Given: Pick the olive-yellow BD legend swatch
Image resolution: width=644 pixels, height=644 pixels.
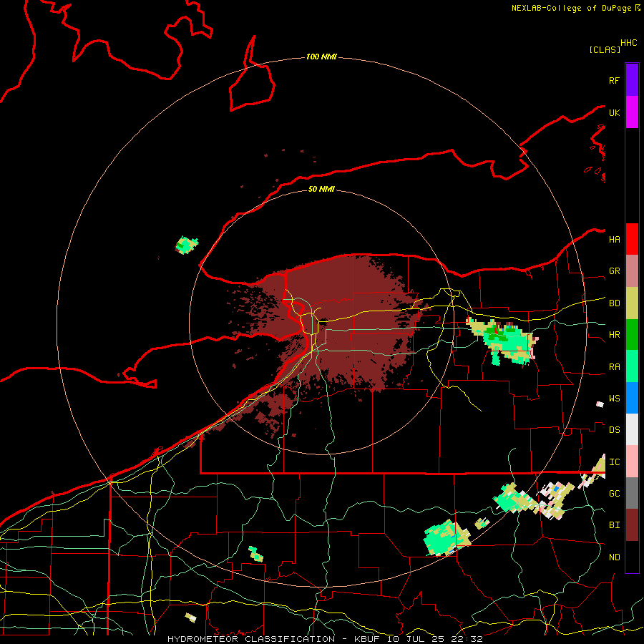Looking at the screenshot, I should pos(632,303).
